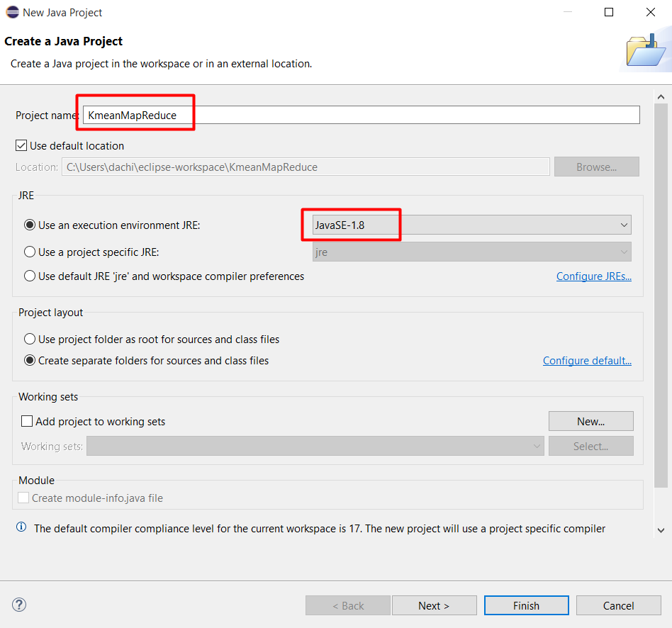Viewport: 672px width, 628px height.
Task: Click the New... working set button
Action: 590,421
